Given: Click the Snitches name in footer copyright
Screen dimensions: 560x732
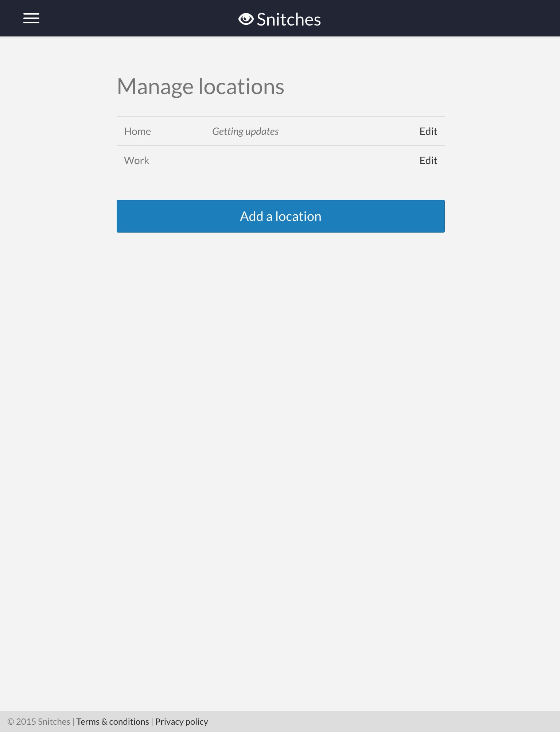Looking at the screenshot, I should coord(54,722).
